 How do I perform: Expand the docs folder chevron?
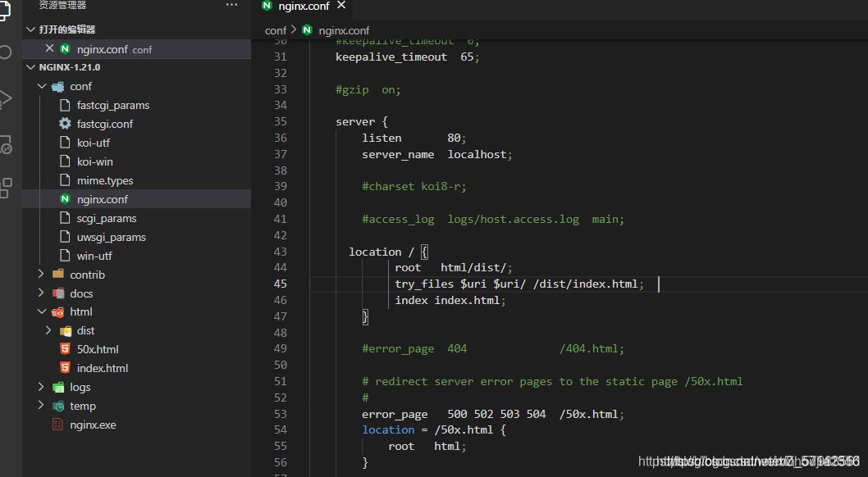(x=42, y=293)
